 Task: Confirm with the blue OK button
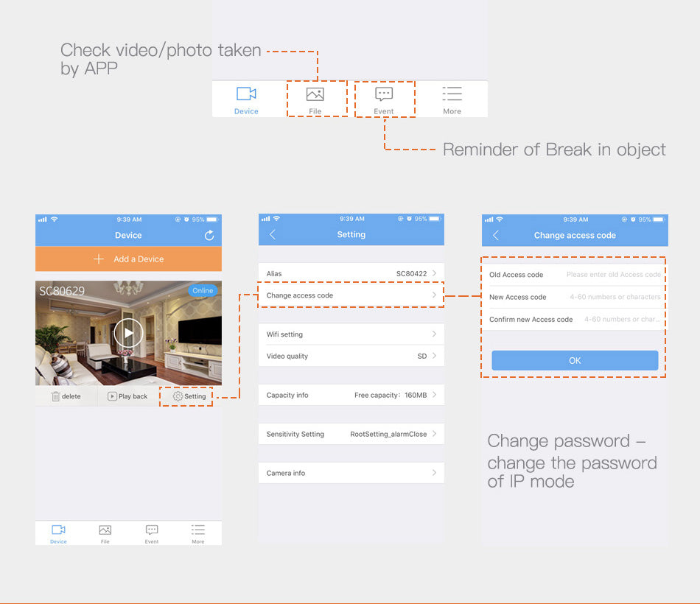tap(575, 360)
